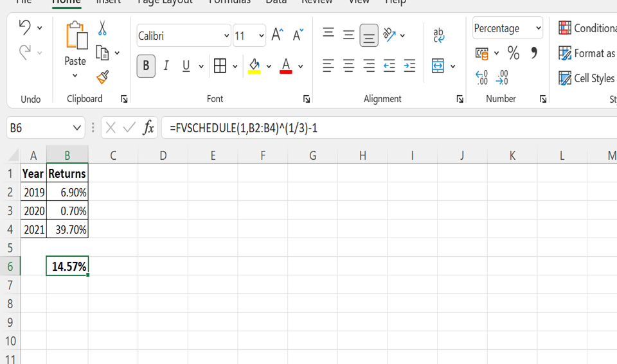Click the Middle Align icon

(x=348, y=35)
